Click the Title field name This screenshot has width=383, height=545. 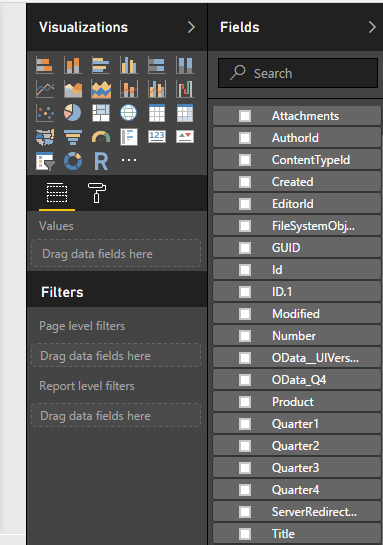[x=283, y=534]
